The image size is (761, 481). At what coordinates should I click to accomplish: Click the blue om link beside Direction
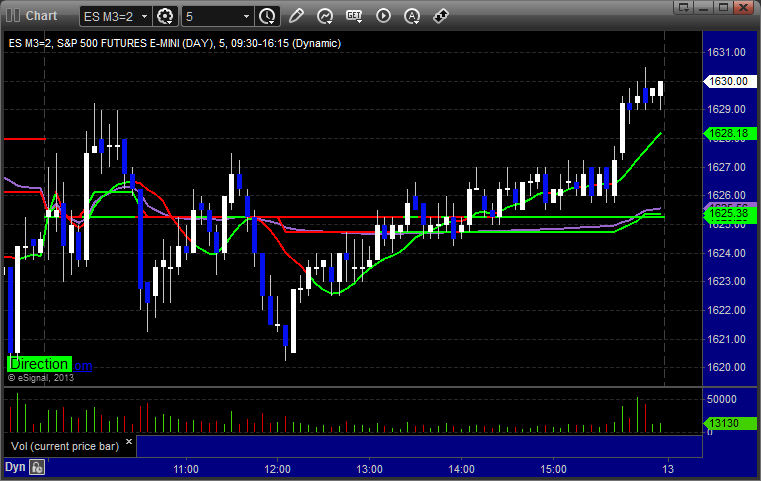[x=83, y=366]
